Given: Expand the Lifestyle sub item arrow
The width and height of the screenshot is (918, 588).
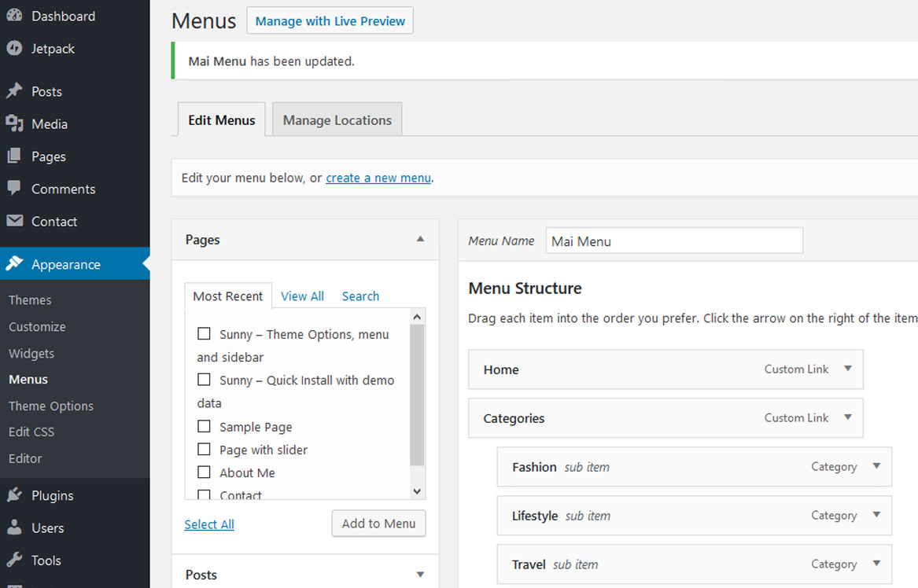Looking at the screenshot, I should coord(876,515).
